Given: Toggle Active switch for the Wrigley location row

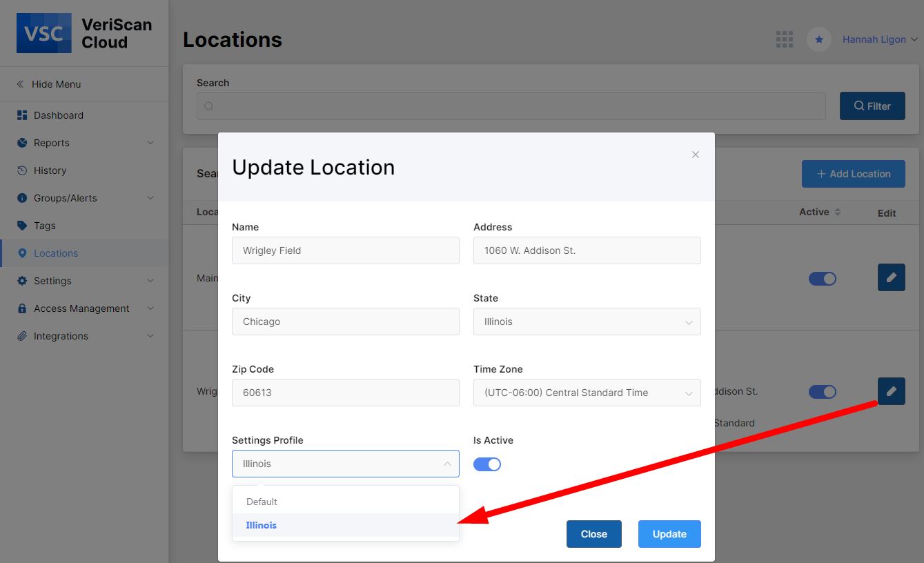Looking at the screenshot, I should (x=823, y=392).
